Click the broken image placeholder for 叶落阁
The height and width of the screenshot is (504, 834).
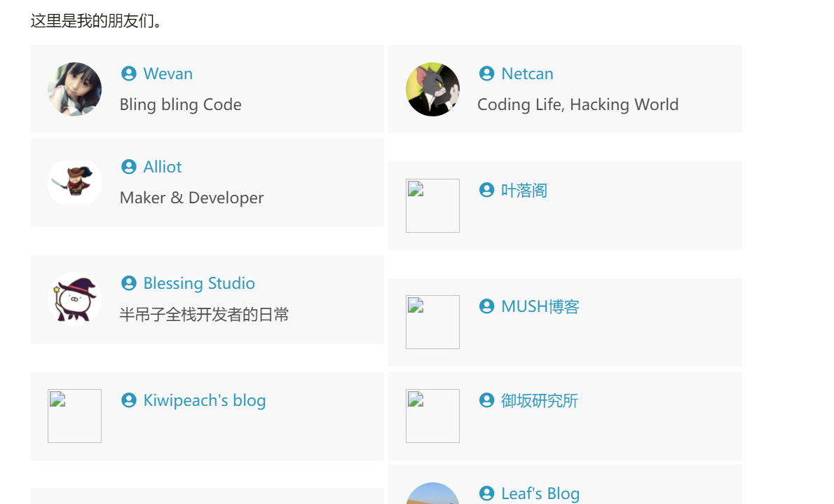click(432, 205)
